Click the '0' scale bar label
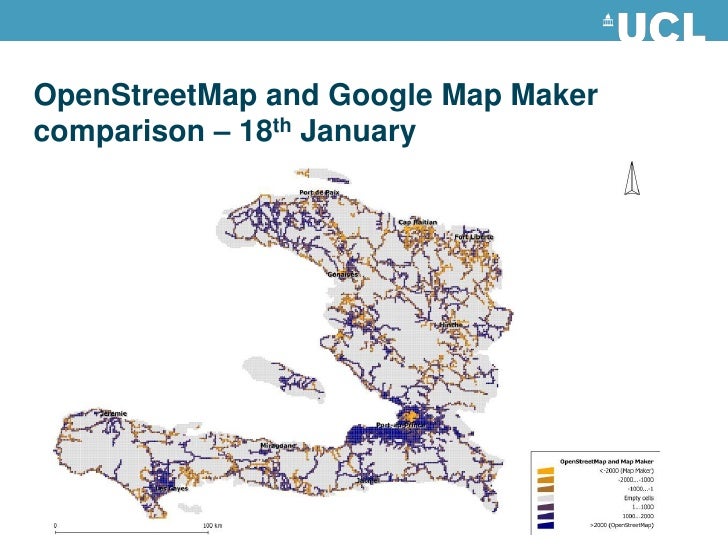The image size is (728, 546). point(55,526)
